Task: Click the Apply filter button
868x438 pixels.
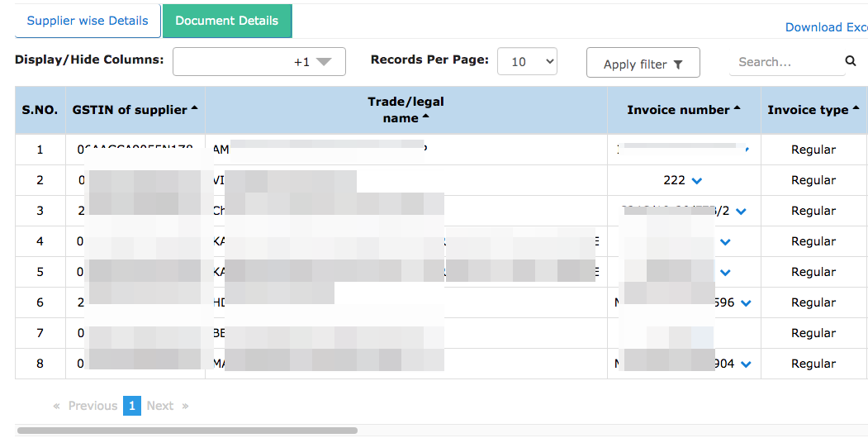Action: pos(643,63)
